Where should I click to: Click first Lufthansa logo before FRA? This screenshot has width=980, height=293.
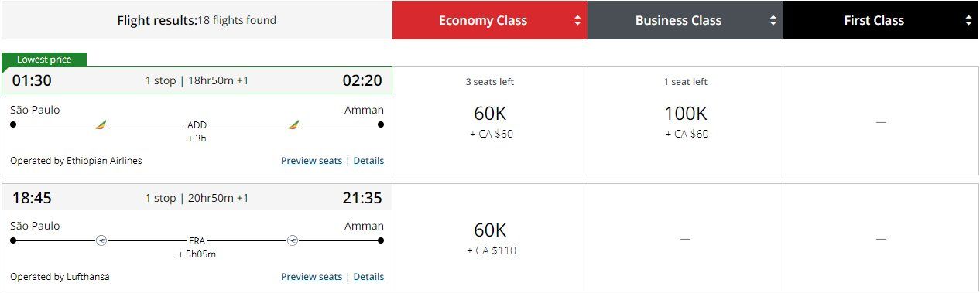101,240
